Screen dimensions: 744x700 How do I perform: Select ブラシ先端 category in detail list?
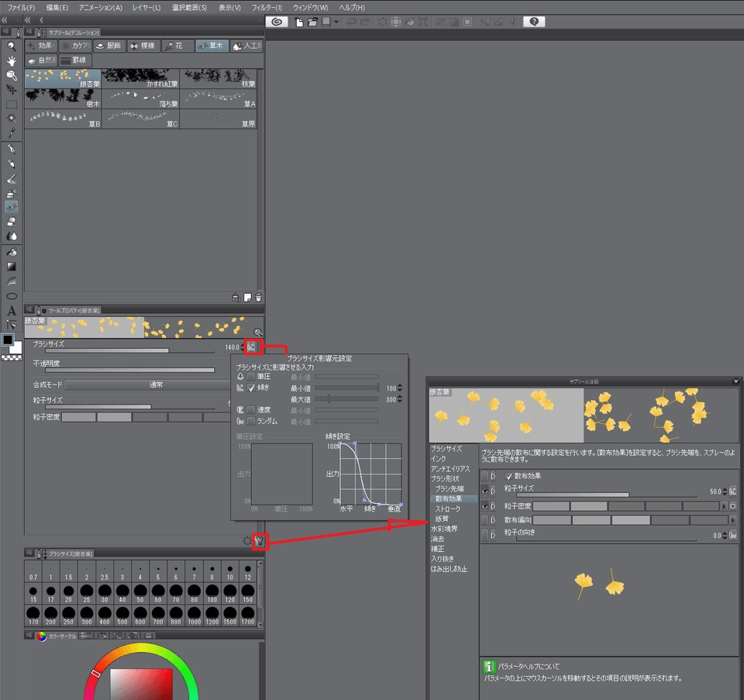click(x=449, y=489)
